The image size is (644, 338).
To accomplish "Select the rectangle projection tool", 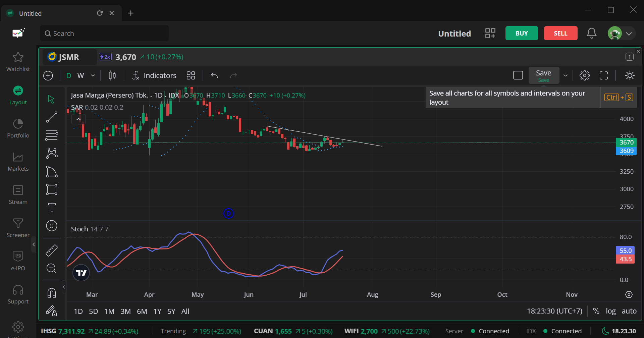I will [51, 189].
